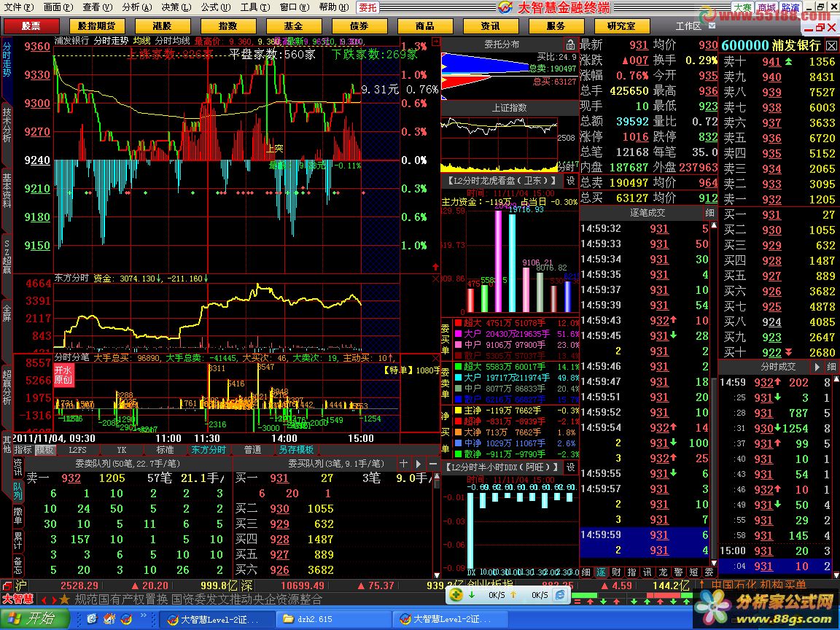Select the 股票 top navigation tab
This screenshot has height=630, width=840.
click(31, 26)
